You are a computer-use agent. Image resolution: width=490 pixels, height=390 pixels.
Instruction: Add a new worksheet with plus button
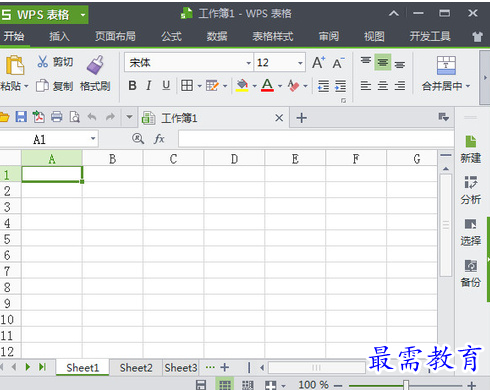225,367
